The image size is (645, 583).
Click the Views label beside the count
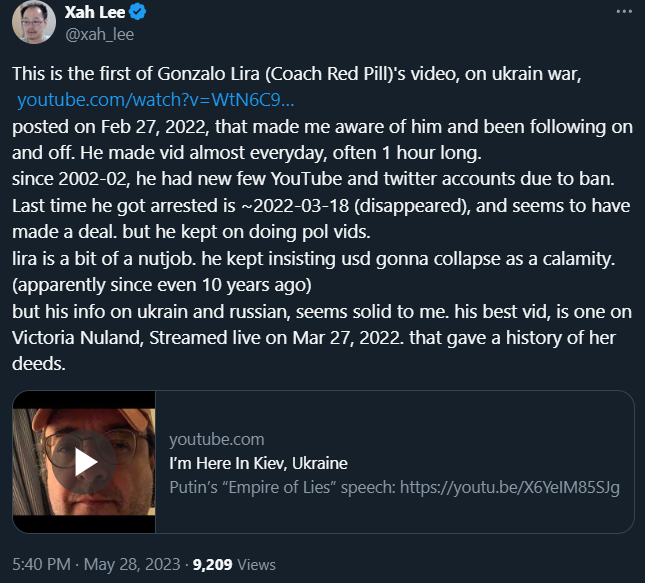pyautogui.click(x=256, y=564)
